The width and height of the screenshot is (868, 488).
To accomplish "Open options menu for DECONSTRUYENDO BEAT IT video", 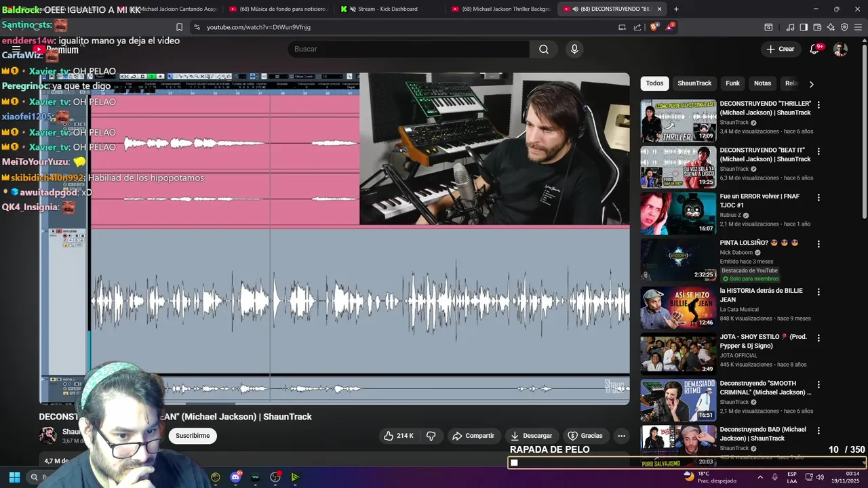I will (x=818, y=151).
